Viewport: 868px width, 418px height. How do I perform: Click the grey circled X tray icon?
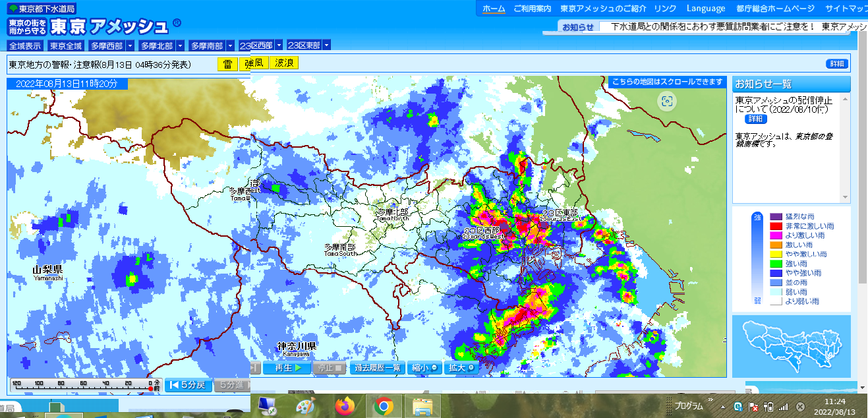[800, 407]
